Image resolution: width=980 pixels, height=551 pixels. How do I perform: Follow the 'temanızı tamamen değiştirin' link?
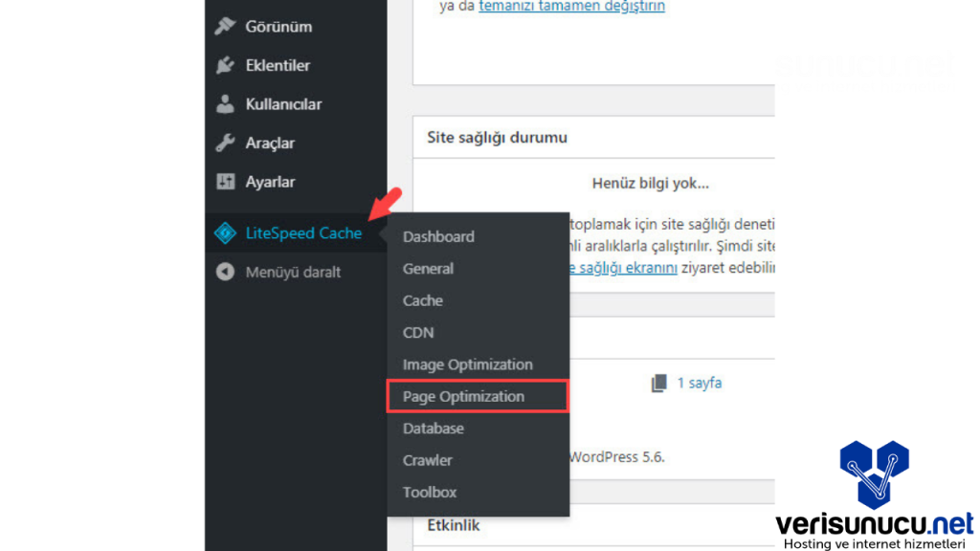coord(571,6)
